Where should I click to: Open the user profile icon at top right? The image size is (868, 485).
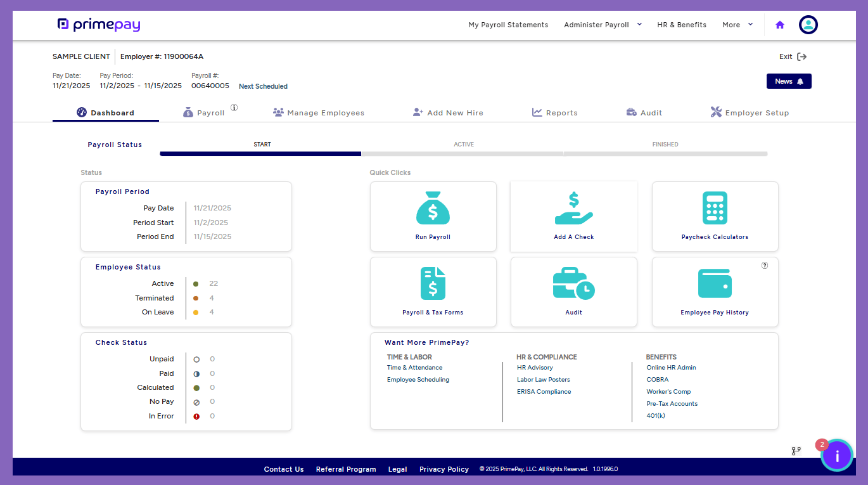pyautogui.click(x=808, y=25)
